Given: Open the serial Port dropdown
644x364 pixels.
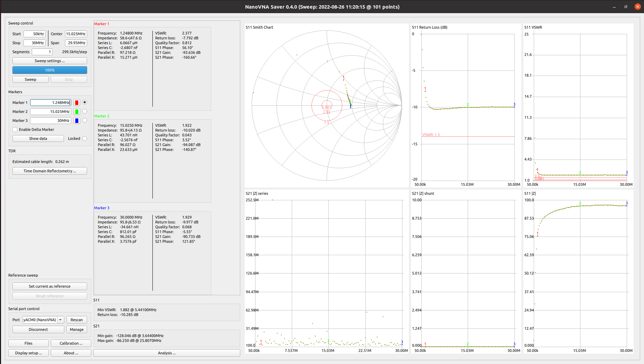Looking at the screenshot, I should 43,320.
